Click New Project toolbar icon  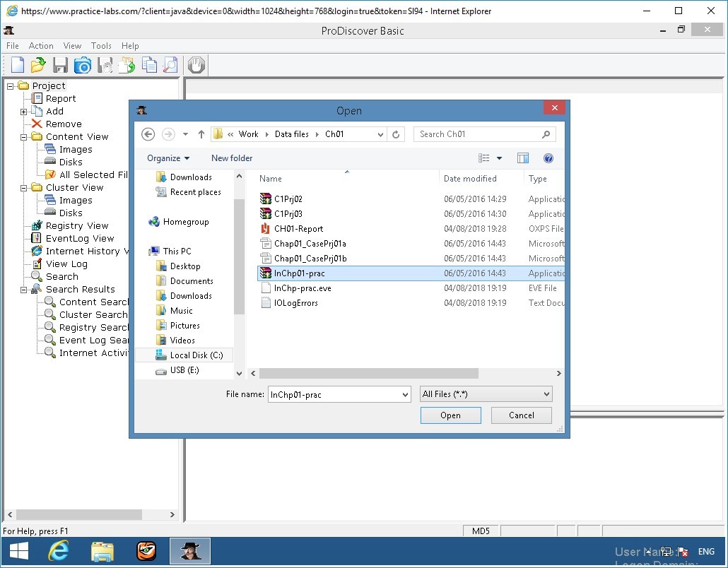click(18, 65)
